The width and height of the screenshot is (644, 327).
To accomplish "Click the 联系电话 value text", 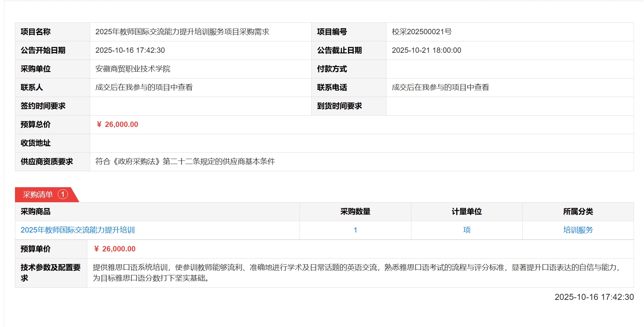I will (x=440, y=87).
